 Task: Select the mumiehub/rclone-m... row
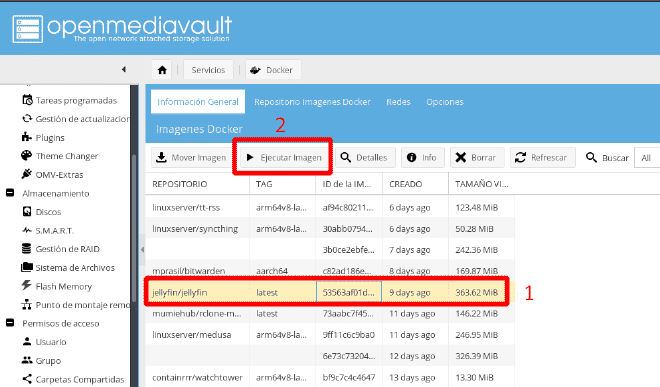(x=330, y=314)
